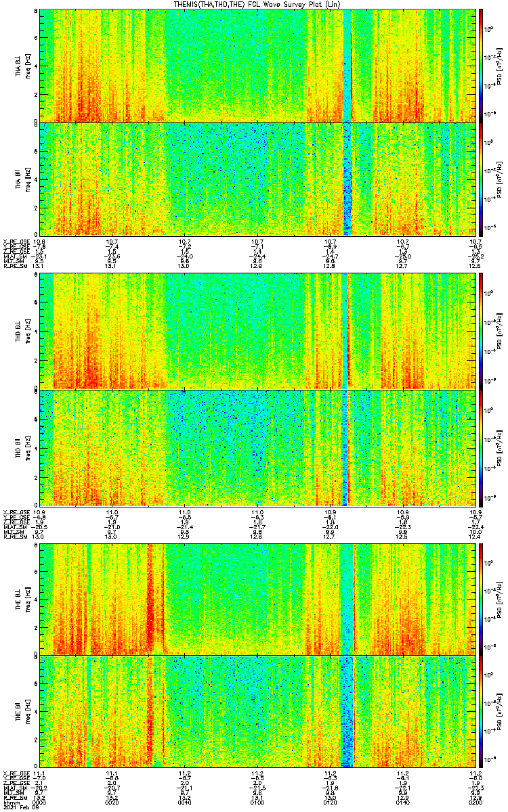Click the X_RE_GSE row label under THE panels
Screen dimensions: 508x812
point(16,773)
